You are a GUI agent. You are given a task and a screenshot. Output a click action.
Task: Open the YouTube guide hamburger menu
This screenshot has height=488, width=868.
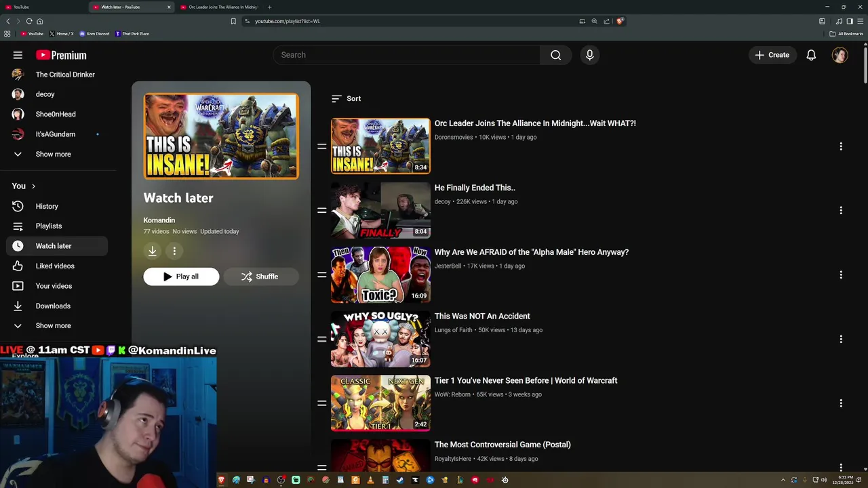(18, 55)
